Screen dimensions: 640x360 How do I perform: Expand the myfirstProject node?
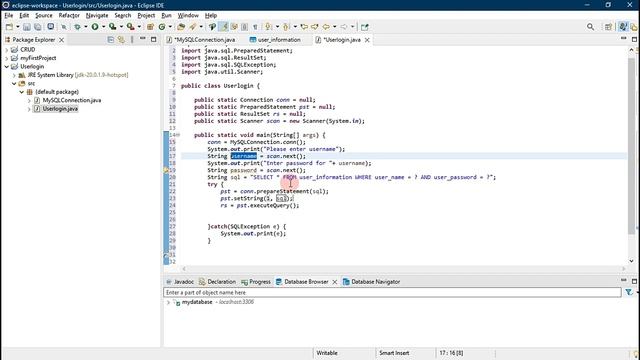coord(7,58)
